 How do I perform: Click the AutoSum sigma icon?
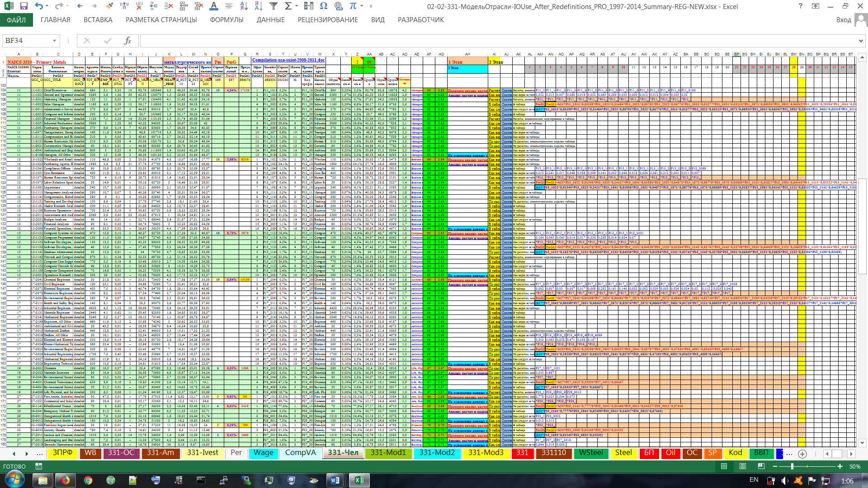pos(288,6)
